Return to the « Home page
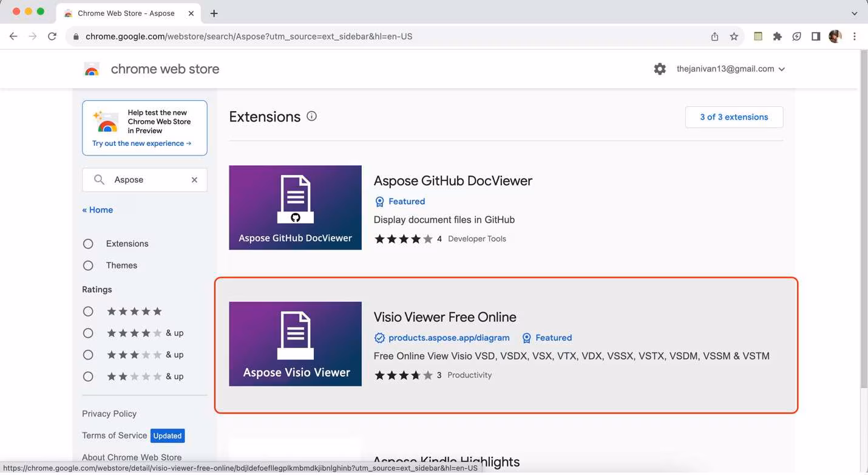Screen dimensions: 868x475 coord(97,210)
